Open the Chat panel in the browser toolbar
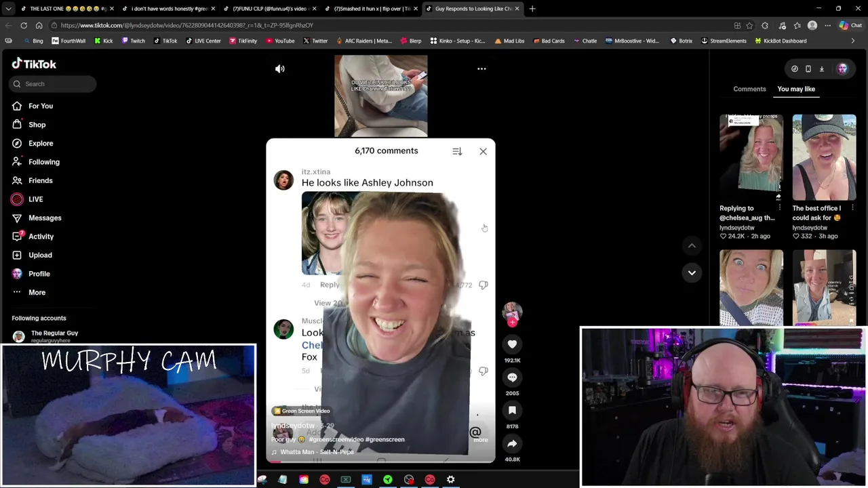Screen dimensions: 868x488 [x=852, y=26]
